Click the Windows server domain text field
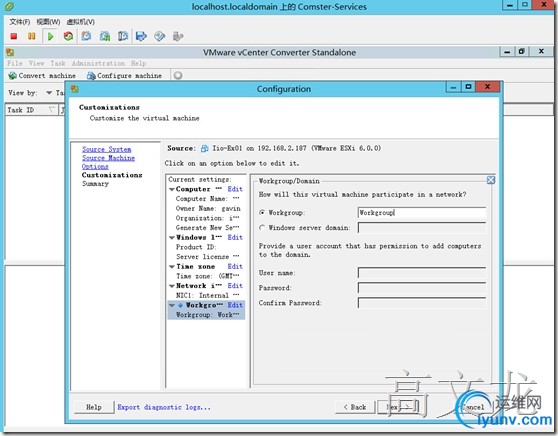 pyautogui.click(x=422, y=227)
